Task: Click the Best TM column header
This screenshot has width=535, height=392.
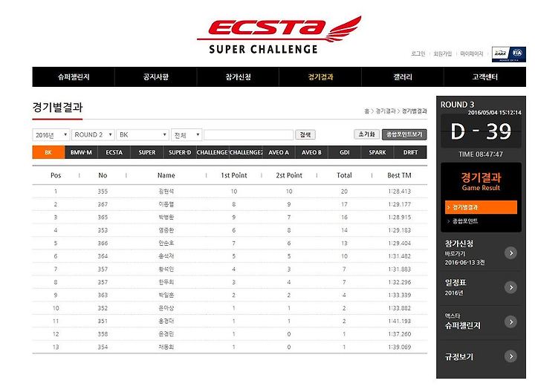Action: pyautogui.click(x=399, y=175)
